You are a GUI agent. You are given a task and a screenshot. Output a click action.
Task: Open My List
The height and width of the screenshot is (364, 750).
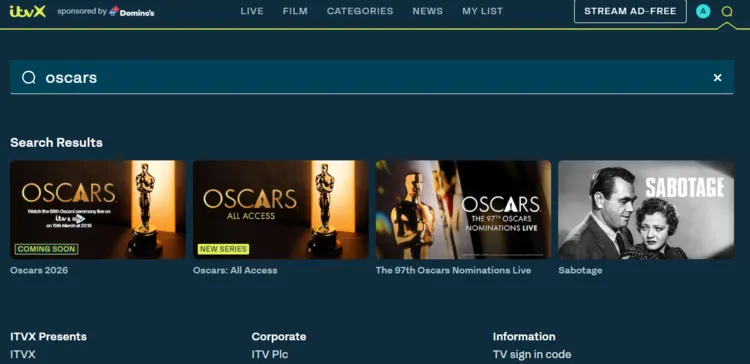coord(483,11)
